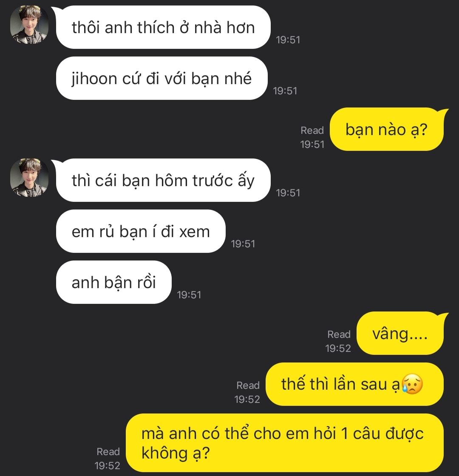Select message 'mà anh có thể cho em hỏi'
This screenshot has height=476, width=459.
click(x=285, y=443)
